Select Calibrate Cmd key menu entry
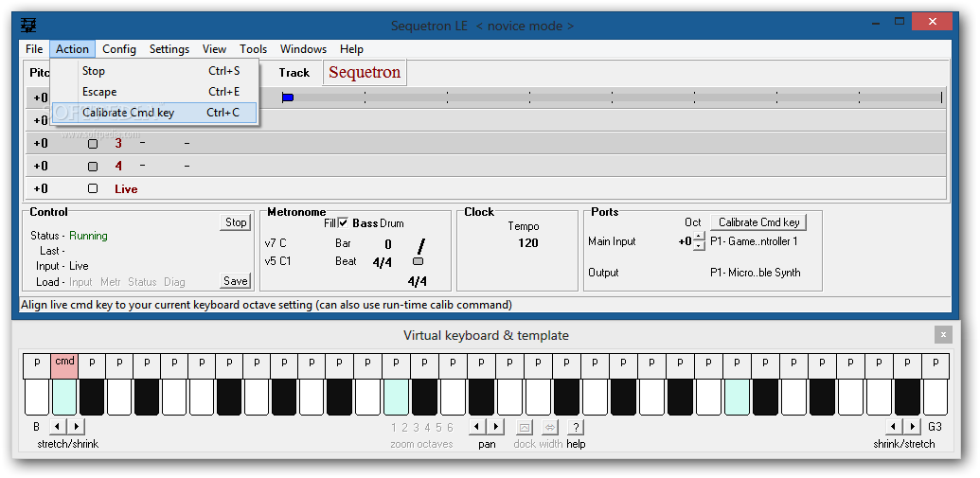Image resolution: width=980 pixels, height=478 pixels. click(153, 113)
